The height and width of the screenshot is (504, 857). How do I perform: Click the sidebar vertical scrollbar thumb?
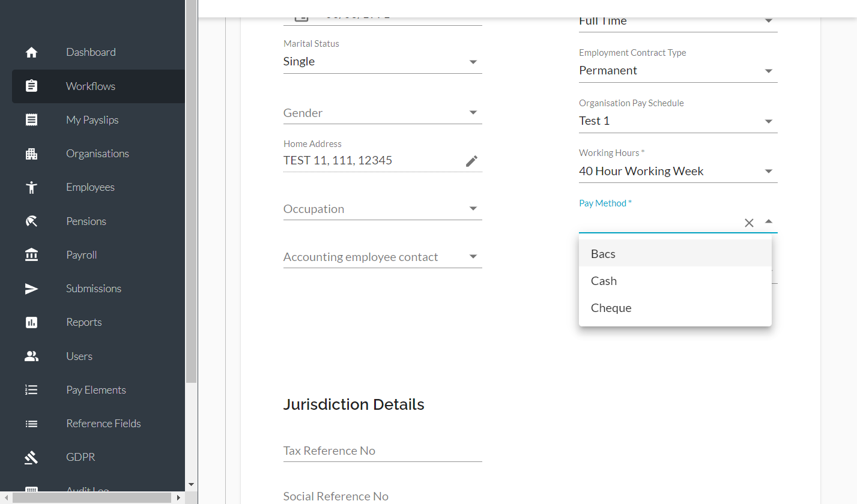(192, 191)
